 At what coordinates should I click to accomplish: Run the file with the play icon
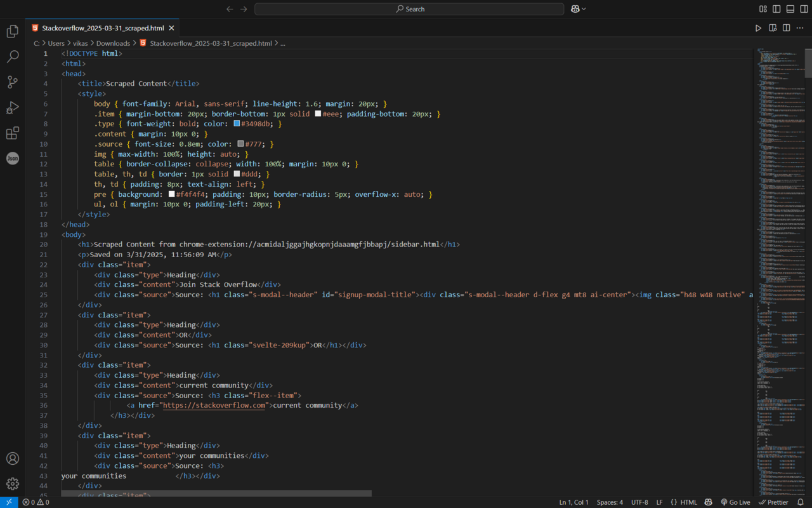(x=758, y=28)
